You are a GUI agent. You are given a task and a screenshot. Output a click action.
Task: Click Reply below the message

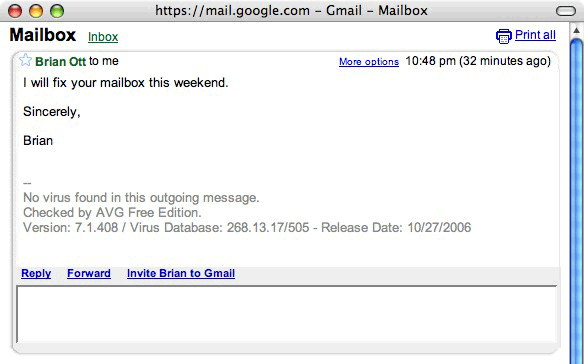click(x=36, y=273)
